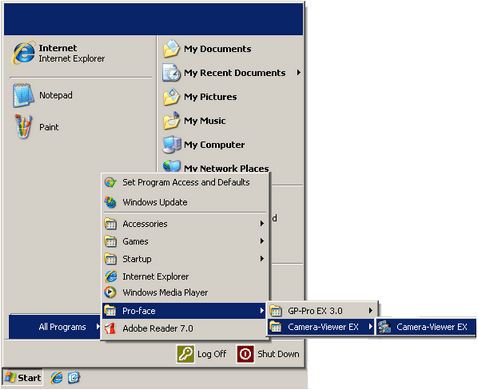Click 'My Music' text
The height and width of the screenshot is (390, 478).
click(x=205, y=121)
